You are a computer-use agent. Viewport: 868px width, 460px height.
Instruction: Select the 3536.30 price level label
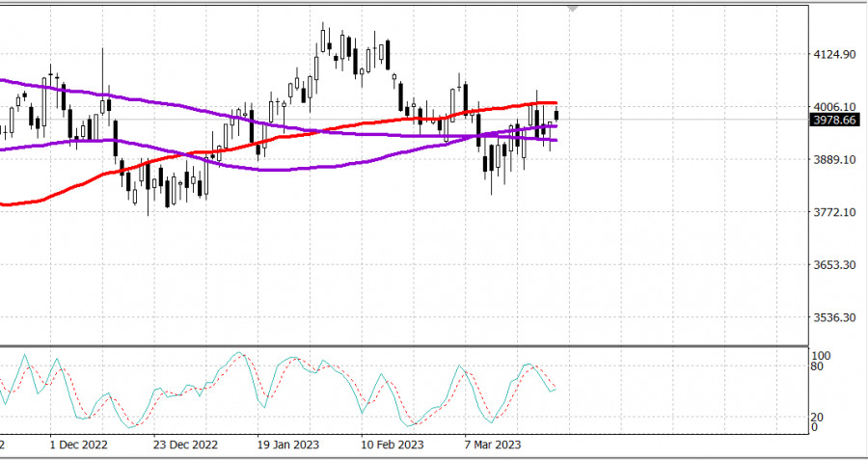(x=835, y=317)
